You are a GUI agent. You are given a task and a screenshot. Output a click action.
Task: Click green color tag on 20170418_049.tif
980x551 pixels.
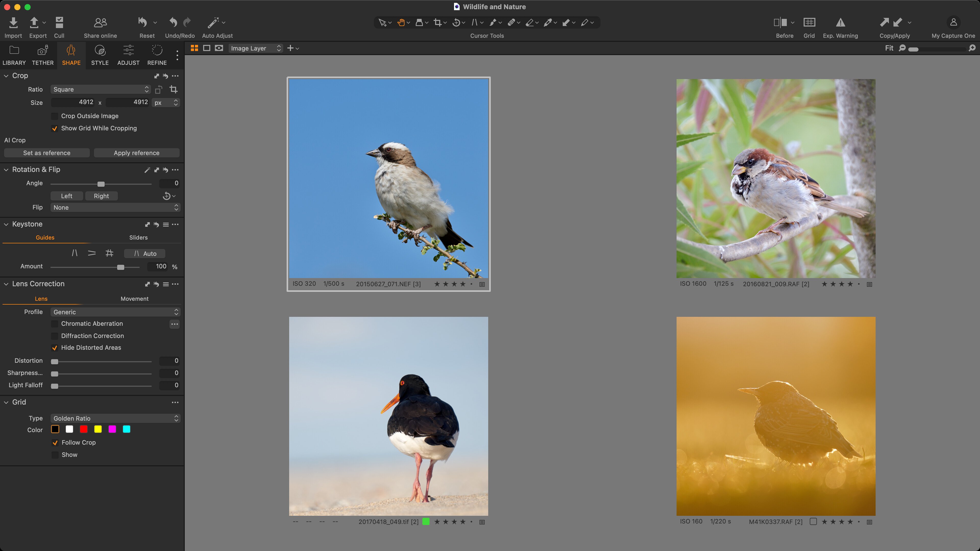[426, 522]
